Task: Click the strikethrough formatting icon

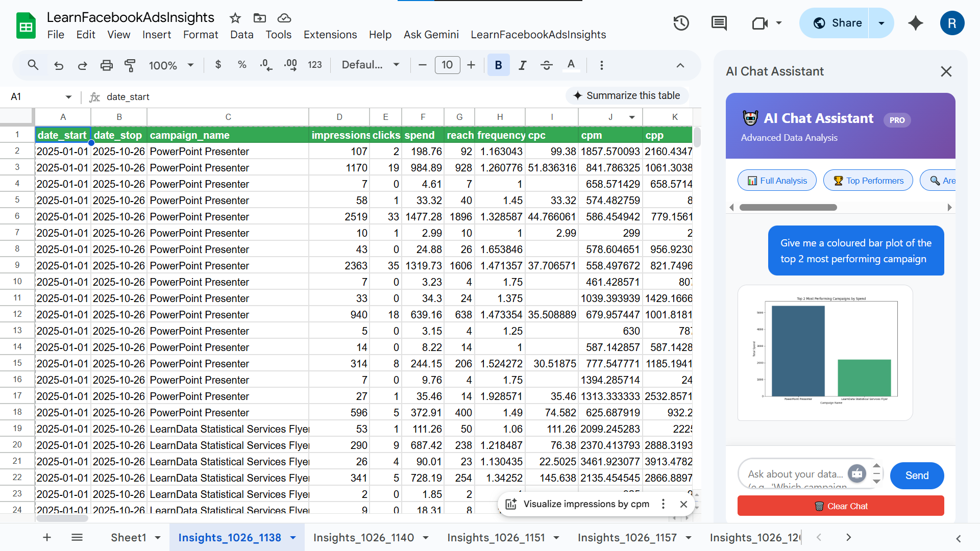Action: [546, 65]
